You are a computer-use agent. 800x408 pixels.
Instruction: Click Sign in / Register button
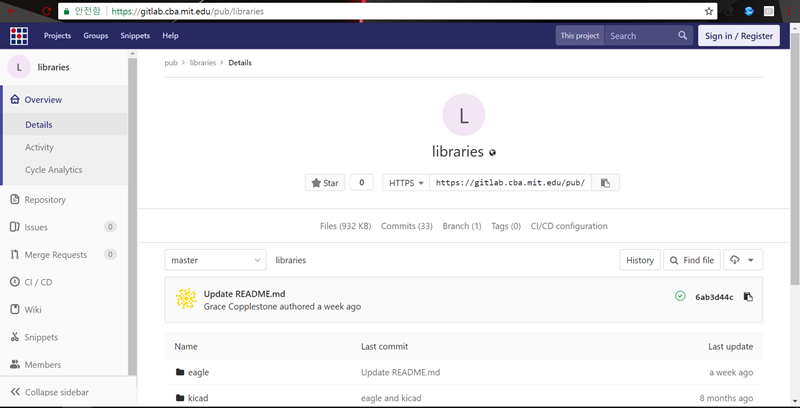pyautogui.click(x=739, y=36)
